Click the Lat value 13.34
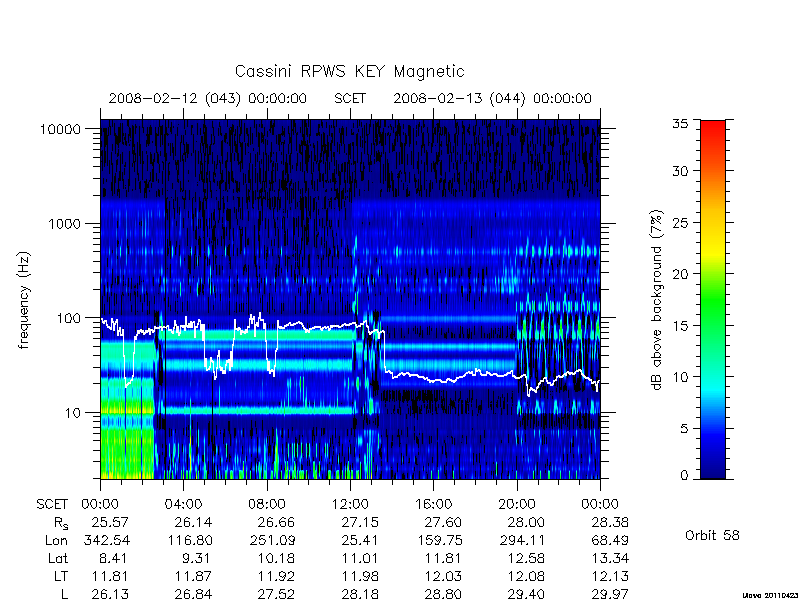Screen dimensions: 800x600 [x=610, y=558]
